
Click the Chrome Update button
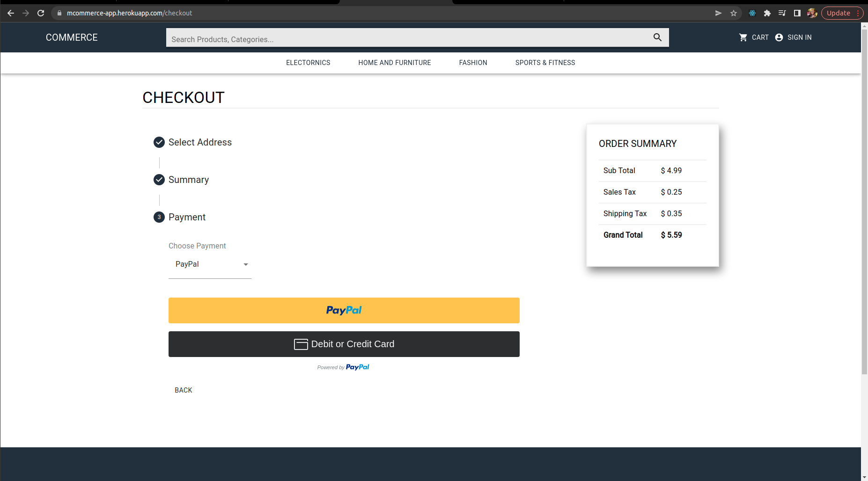[842, 13]
